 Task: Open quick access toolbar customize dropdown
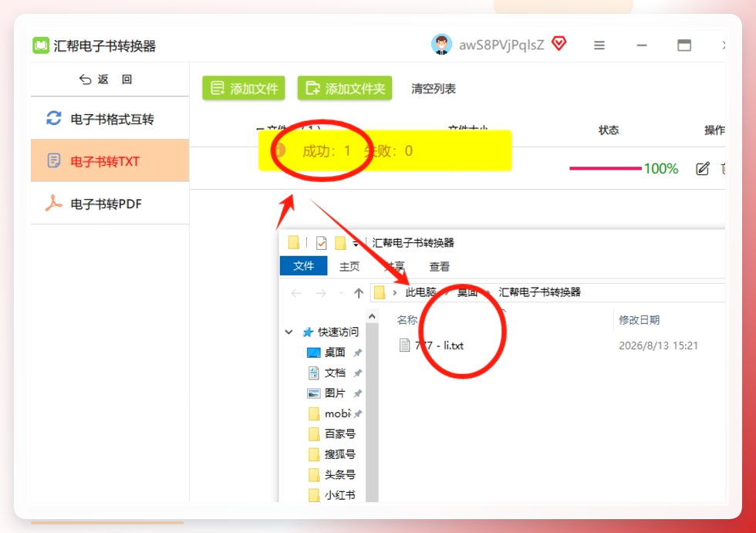(356, 244)
